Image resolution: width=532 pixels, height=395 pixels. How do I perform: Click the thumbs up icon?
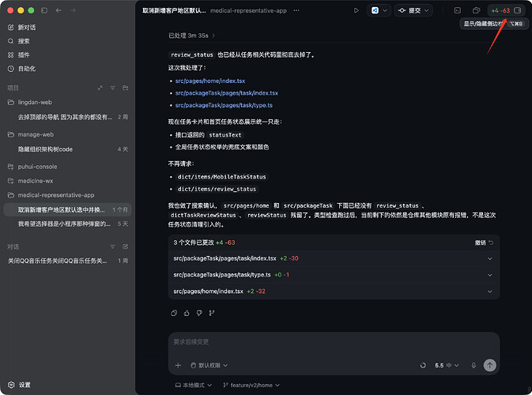[187, 313]
